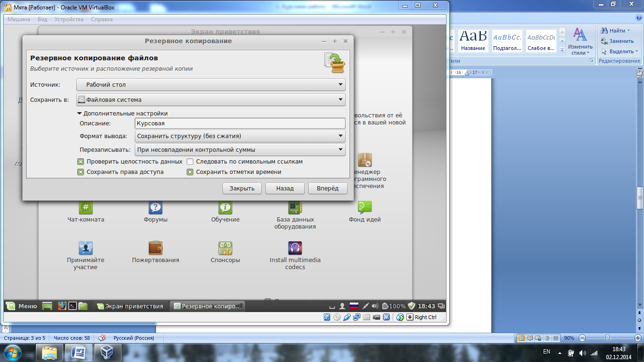This screenshot has width=644, height=362.
Task: Click VirtualBox optical disk status icon
Action: 337,317
